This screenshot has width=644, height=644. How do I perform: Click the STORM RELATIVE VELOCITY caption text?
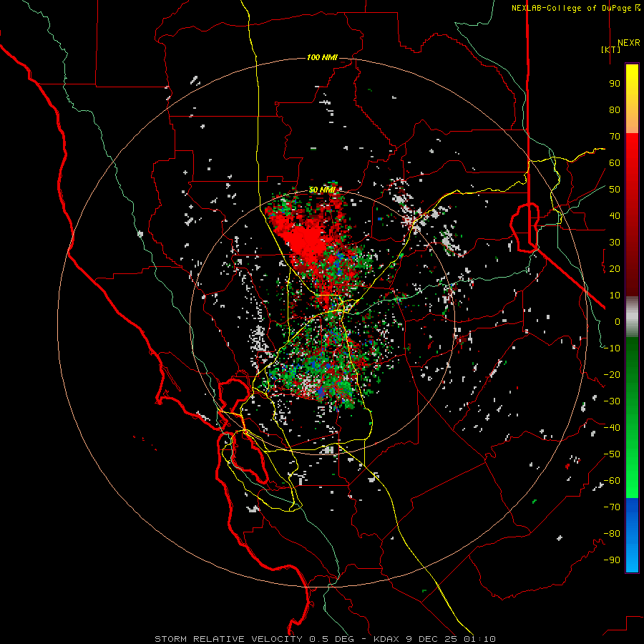click(x=228, y=639)
